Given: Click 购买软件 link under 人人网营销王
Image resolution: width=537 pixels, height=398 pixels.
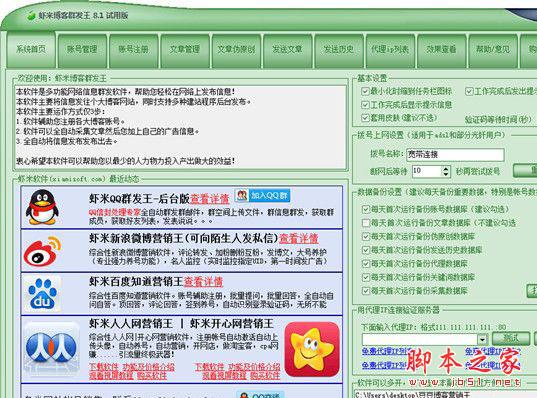Looking at the screenshot, I should tap(152, 376).
